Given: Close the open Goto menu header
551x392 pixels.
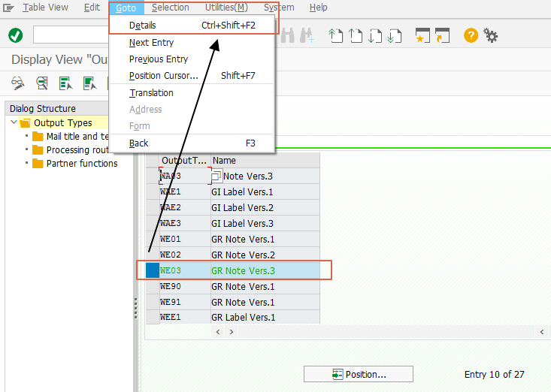Looking at the screenshot, I should click(x=126, y=8).
